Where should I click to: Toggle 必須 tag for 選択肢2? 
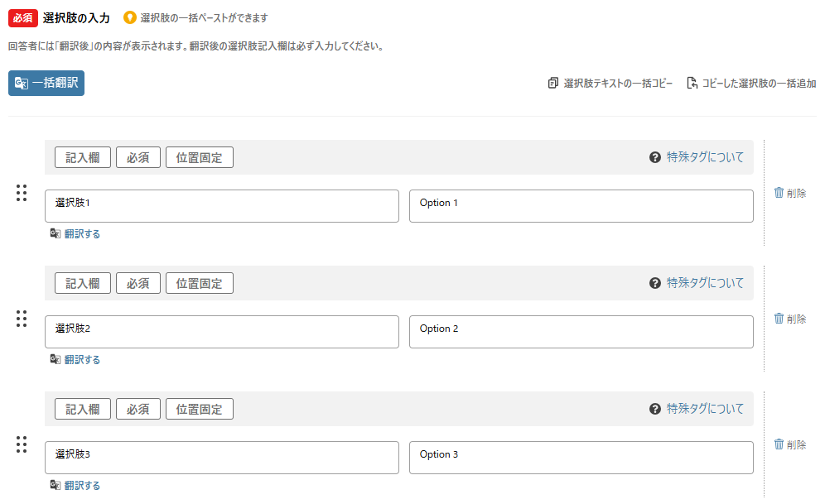pyautogui.click(x=137, y=283)
